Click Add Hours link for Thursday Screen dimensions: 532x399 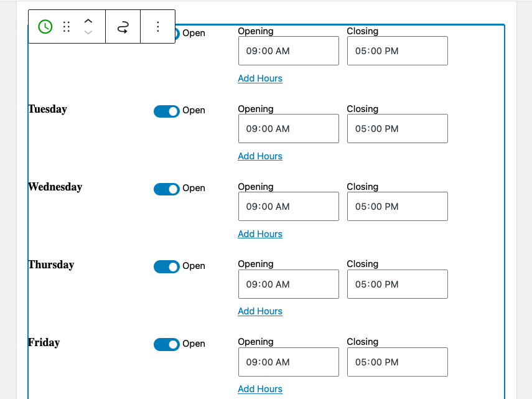260,311
